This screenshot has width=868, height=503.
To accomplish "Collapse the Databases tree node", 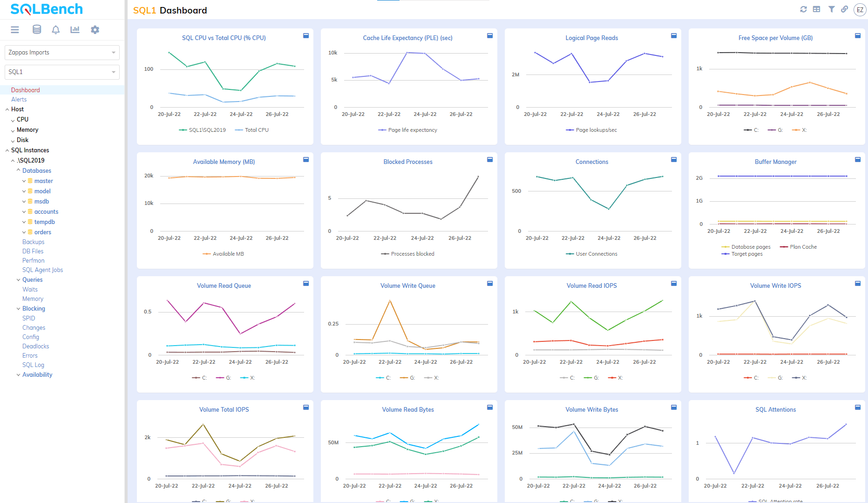I will (x=18, y=170).
